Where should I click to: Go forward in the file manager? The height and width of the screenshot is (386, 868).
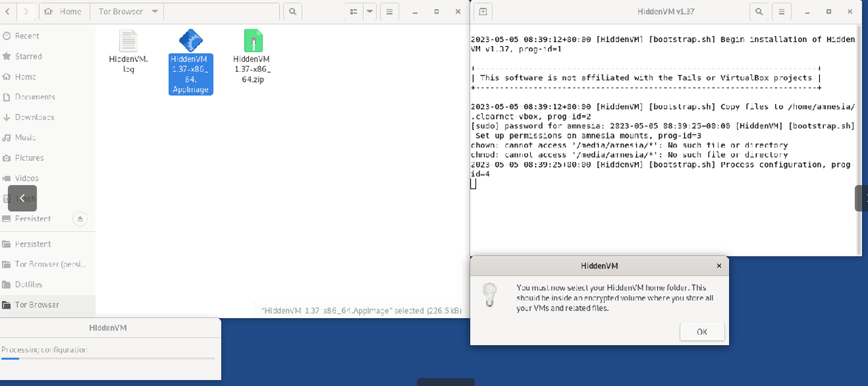25,12
